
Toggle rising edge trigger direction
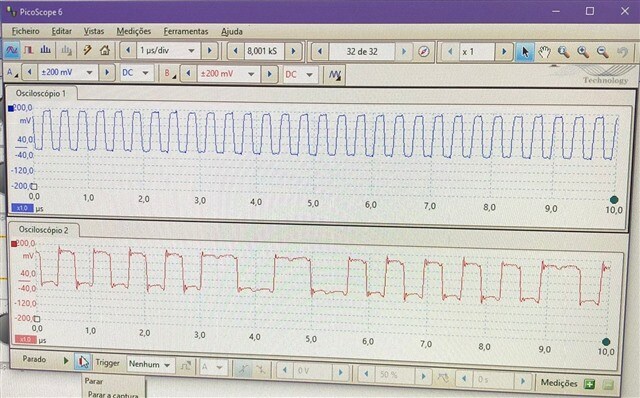point(242,369)
